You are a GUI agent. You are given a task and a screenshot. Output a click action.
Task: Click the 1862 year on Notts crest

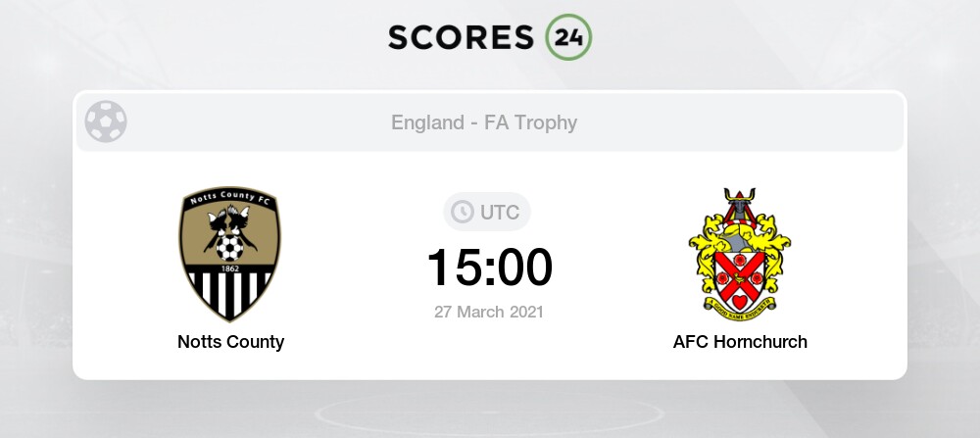230,267
